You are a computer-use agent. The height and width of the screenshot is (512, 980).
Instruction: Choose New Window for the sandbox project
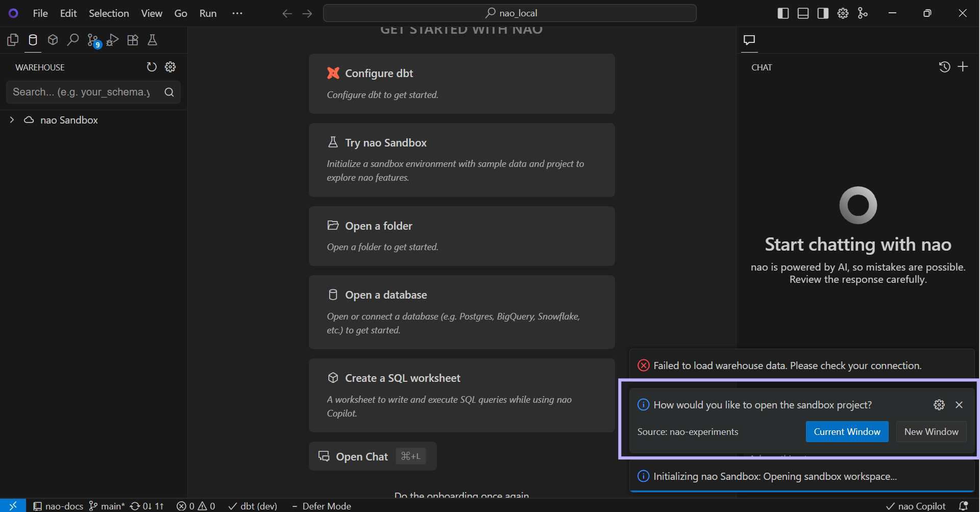931,432
